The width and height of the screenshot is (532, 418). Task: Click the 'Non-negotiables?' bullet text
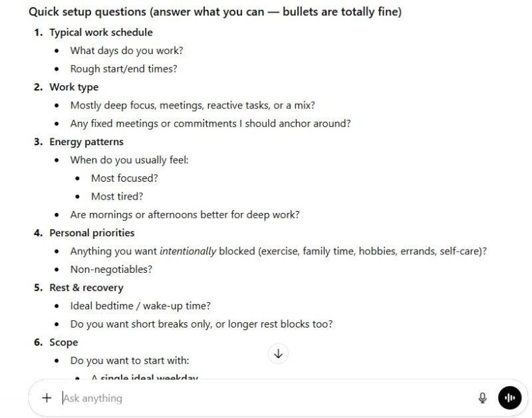[110, 269]
